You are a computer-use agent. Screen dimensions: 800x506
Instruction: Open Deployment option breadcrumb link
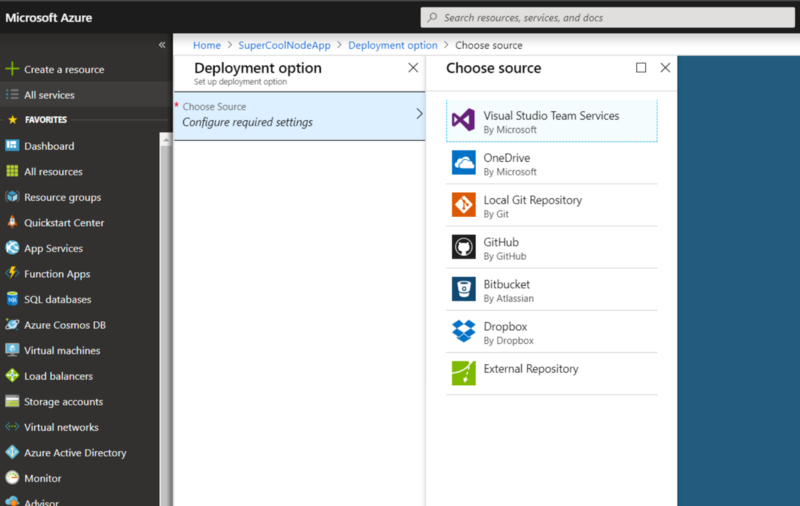pos(392,45)
